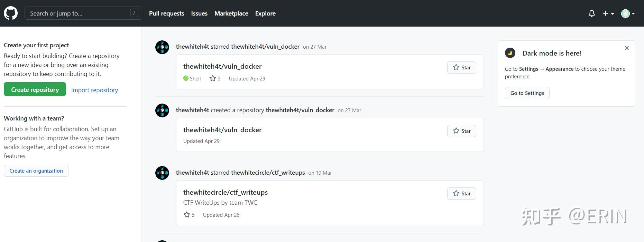Click thewhiteh4t avatar on first feed event
Viewport: 644px width, 242px height.
tap(162, 47)
